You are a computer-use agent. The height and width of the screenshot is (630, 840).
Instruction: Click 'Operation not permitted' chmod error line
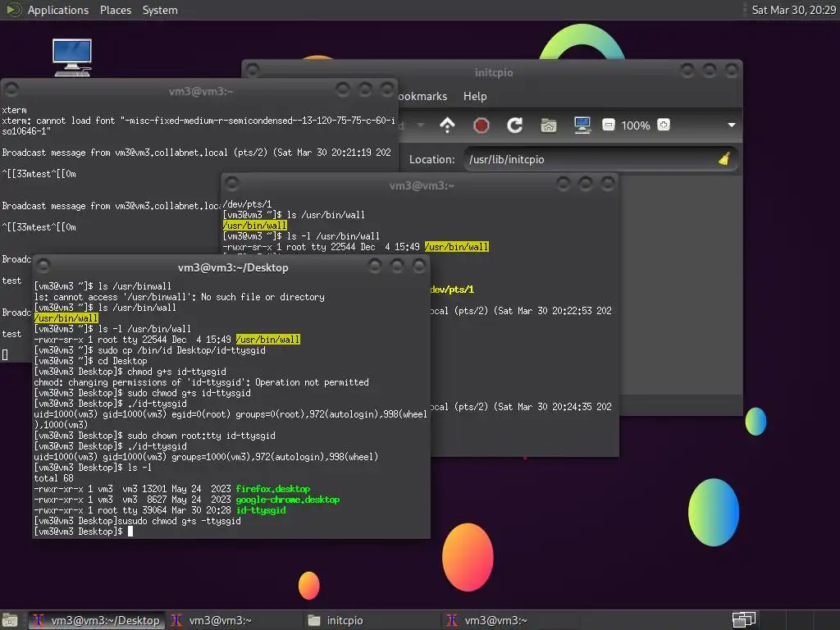coord(202,382)
